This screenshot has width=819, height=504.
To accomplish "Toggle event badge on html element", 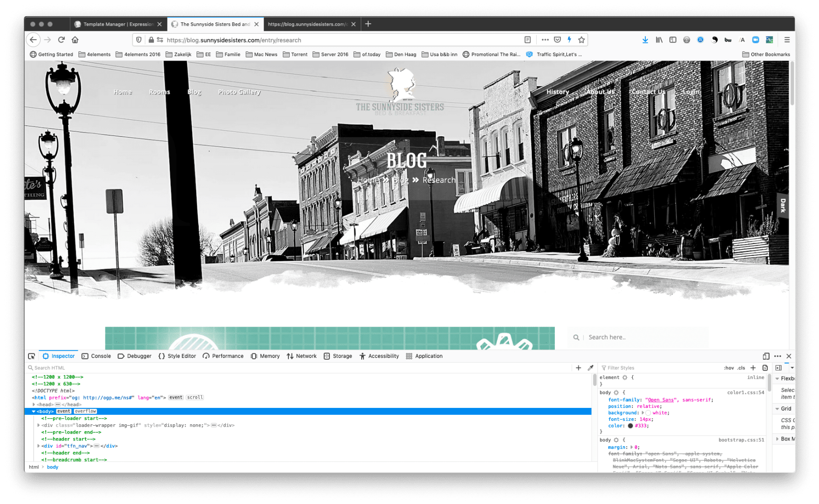I will tap(176, 398).
